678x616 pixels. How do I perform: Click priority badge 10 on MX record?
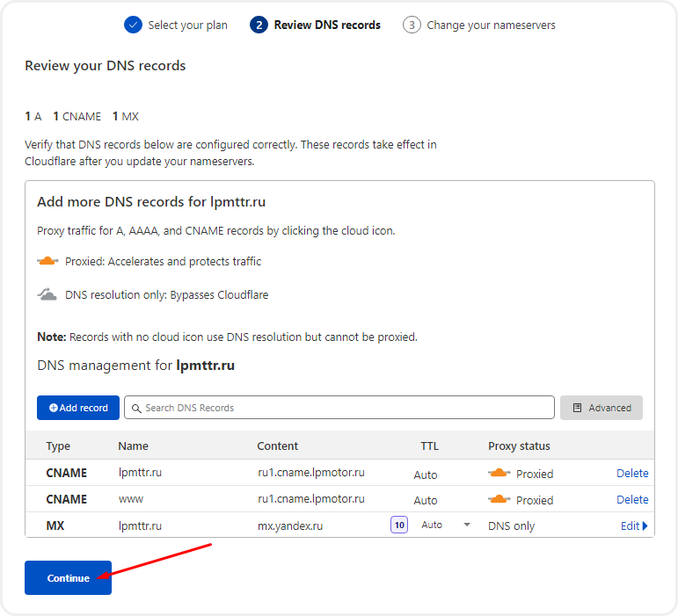(x=399, y=525)
